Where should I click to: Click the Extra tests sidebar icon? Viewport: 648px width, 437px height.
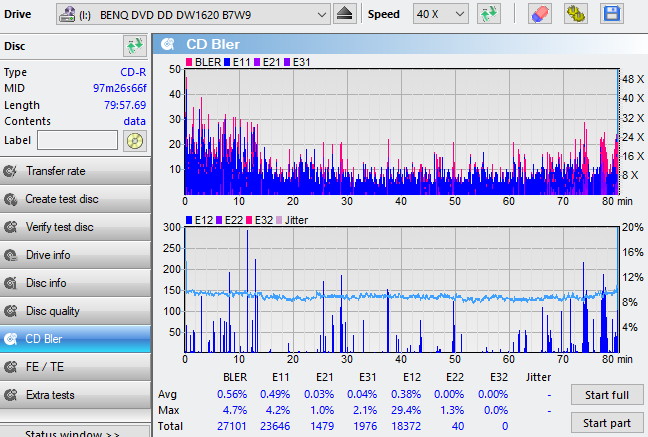[10, 395]
